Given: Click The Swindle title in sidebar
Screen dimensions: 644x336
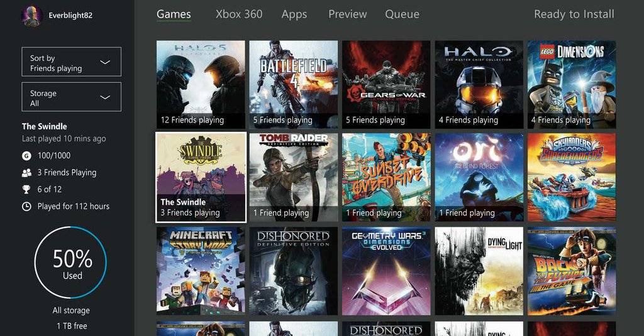Looking at the screenshot, I should coord(45,126).
